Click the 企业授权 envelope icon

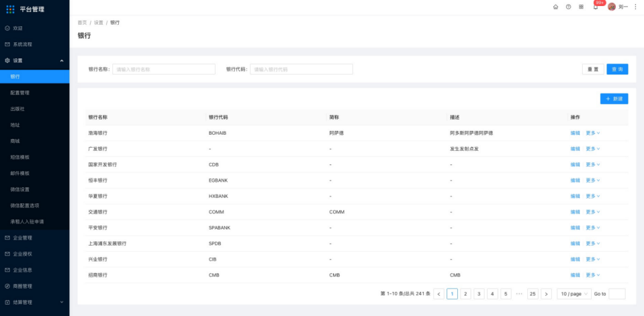click(7, 254)
